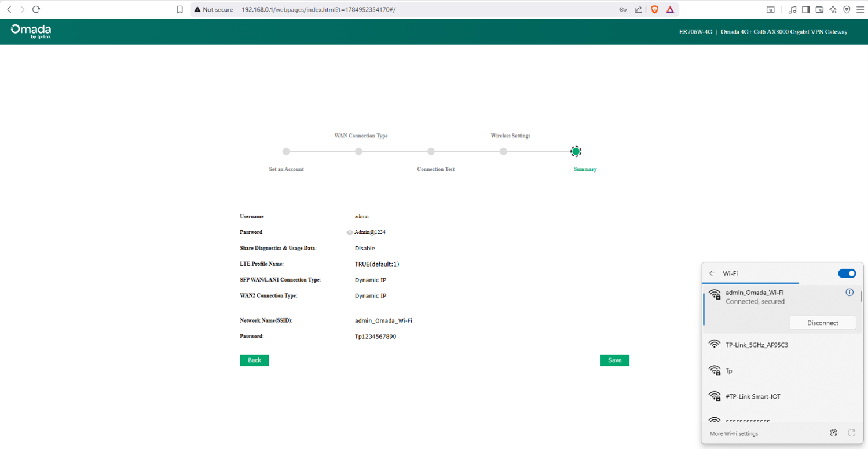868x449 pixels.
Task: Click Dynamic IP for SFP WAN/LAN1
Action: (x=371, y=280)
